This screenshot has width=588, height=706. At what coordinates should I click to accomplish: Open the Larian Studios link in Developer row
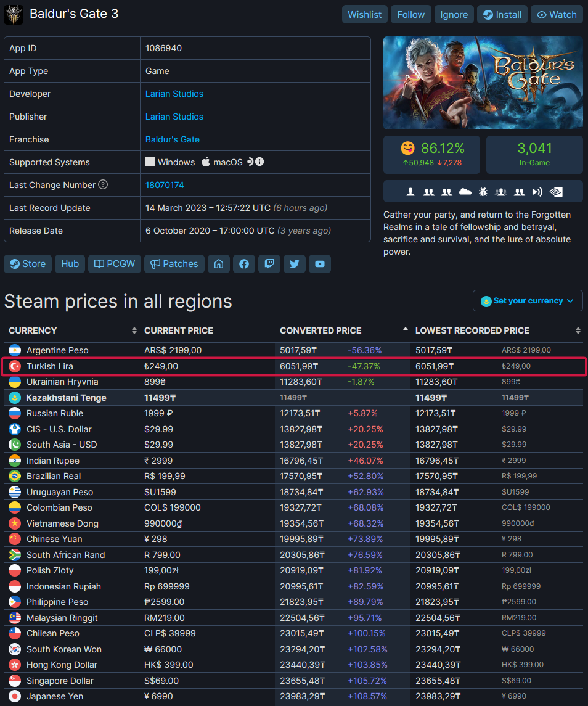coord(174,94)
